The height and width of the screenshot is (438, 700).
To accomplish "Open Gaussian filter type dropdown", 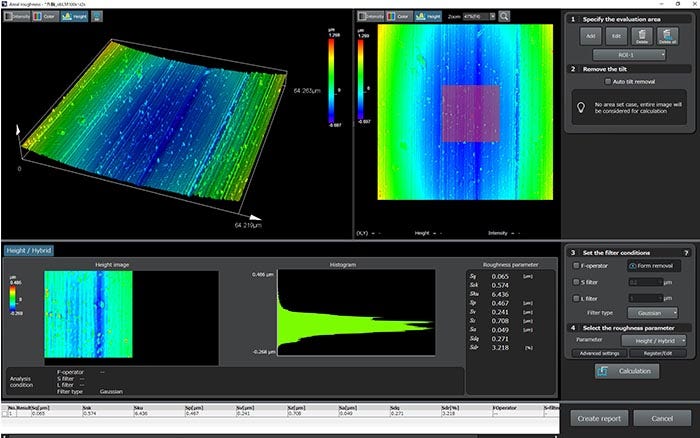I will click(655, 313).
